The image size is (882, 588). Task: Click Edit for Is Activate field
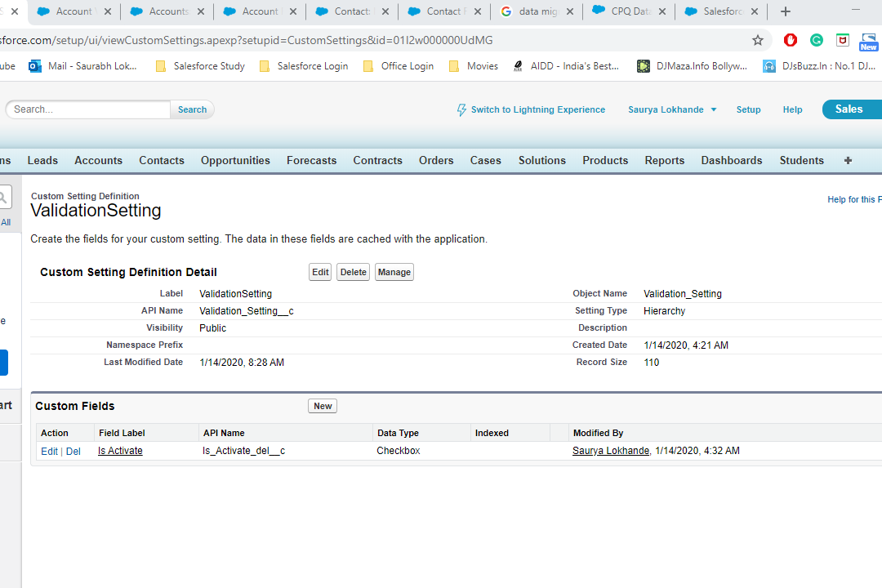tap(49, 452)
